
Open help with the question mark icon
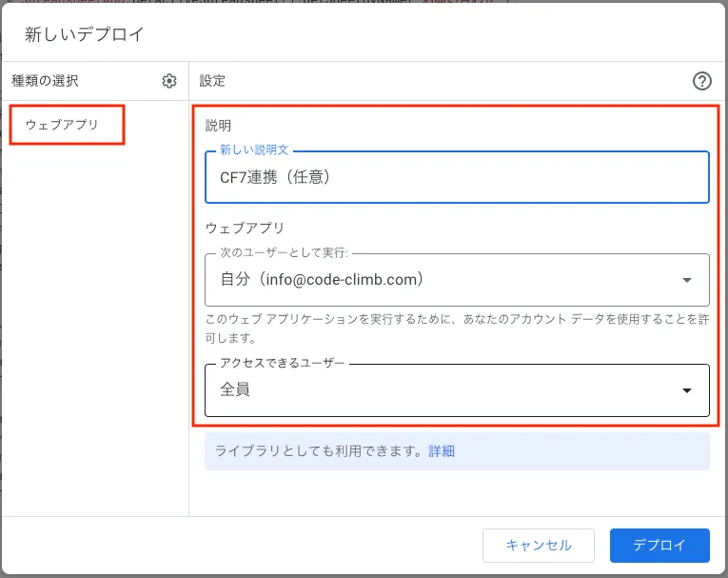pos(702,81)
